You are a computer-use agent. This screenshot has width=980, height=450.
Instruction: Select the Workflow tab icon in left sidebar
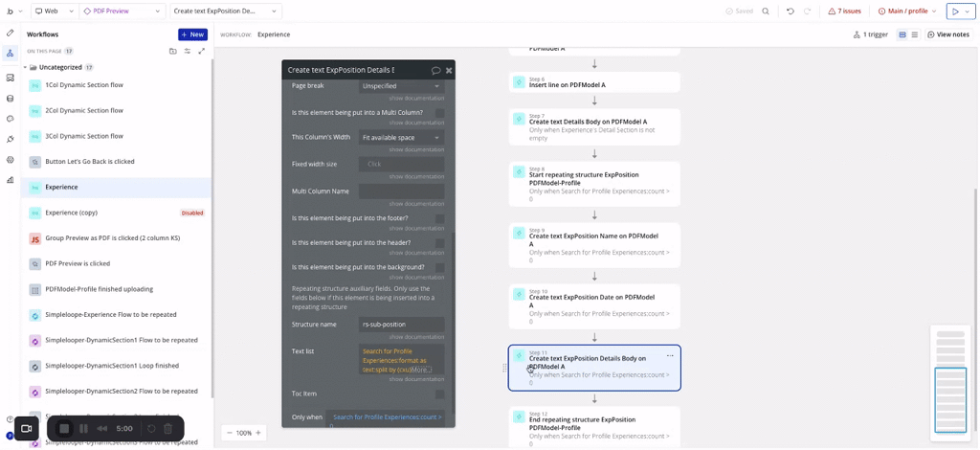click(10, 53)
